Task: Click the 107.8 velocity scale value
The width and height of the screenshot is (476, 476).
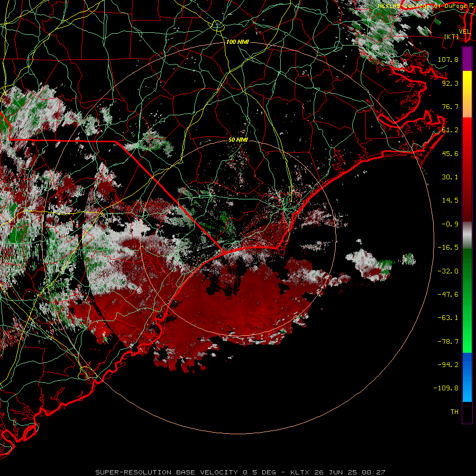Action: point(448,59)
